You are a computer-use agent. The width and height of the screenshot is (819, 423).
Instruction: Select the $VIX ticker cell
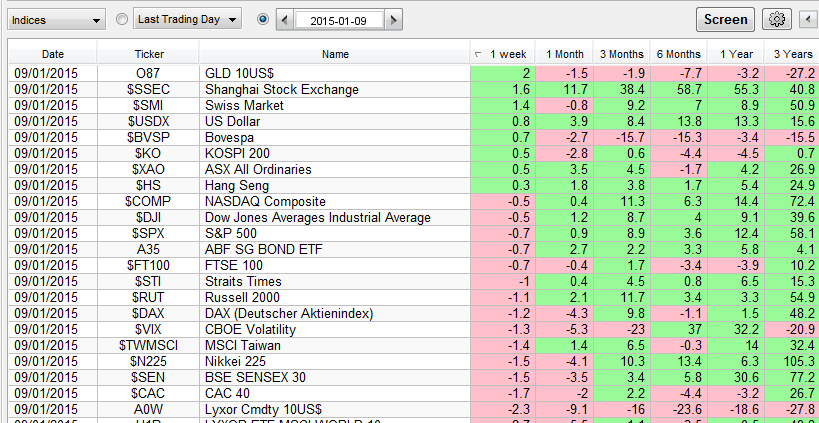[x=148, y=329]
